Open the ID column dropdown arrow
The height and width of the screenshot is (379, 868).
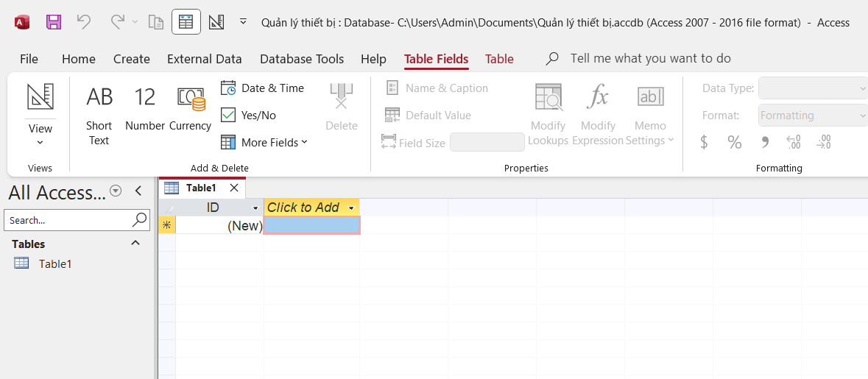click(255, 208)
